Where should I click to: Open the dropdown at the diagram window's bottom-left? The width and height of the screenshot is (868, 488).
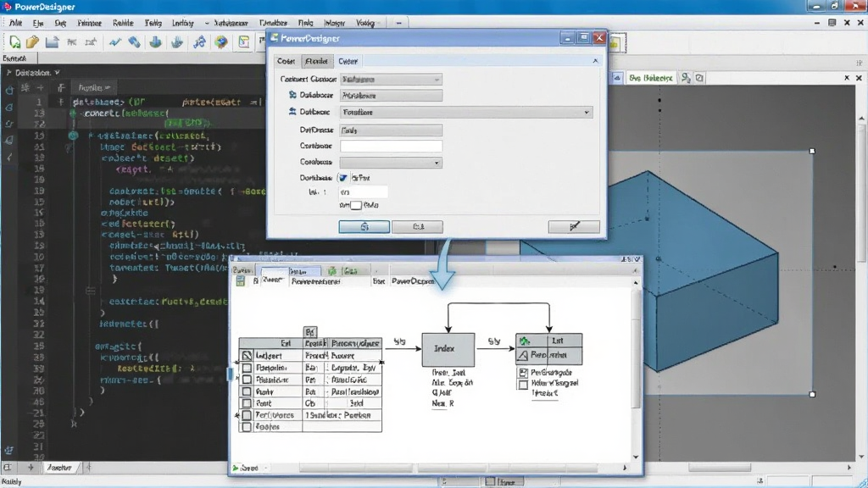pyautogui.click(x=265, y=468)
